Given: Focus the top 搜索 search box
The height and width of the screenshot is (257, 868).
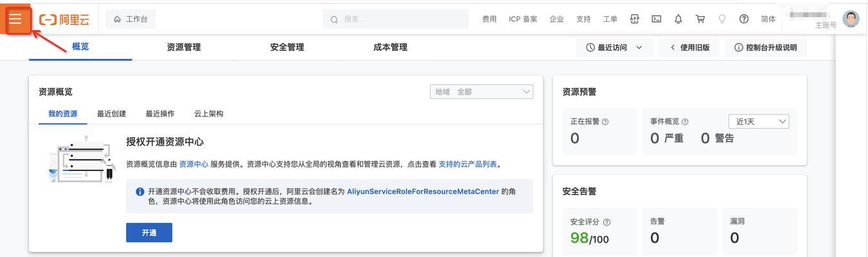Looking at the screenshot, I should click(395, 19).
